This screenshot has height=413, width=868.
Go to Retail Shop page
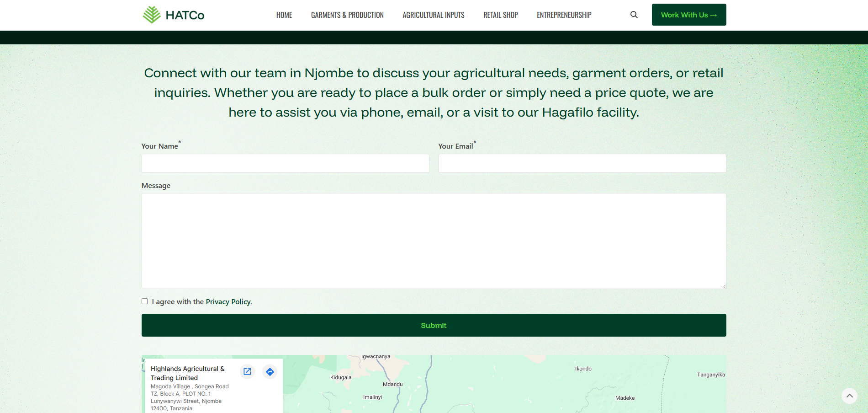(x=500, y=15)
